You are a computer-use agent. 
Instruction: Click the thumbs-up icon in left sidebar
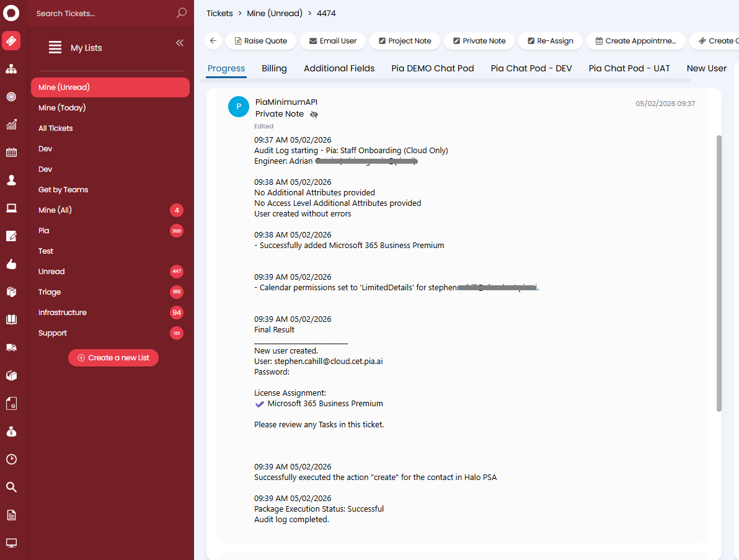pyautogui.click(x=11, y=264)
